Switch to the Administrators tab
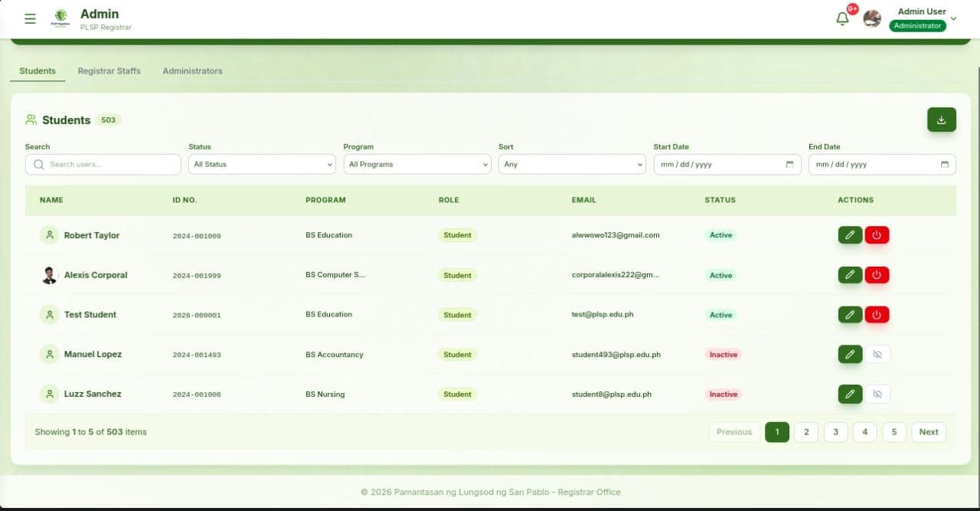The height and width of the screenshot is (511, 980). [192, 70]
